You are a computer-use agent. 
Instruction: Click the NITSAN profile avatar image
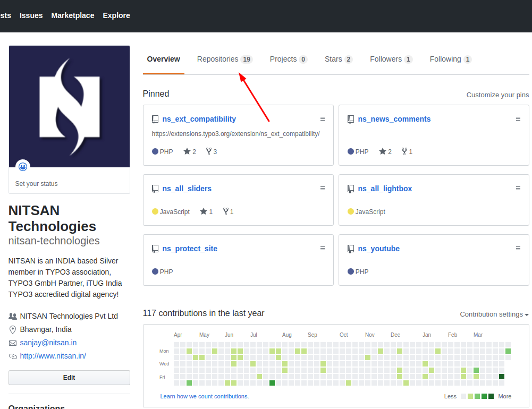coord(69,106)
